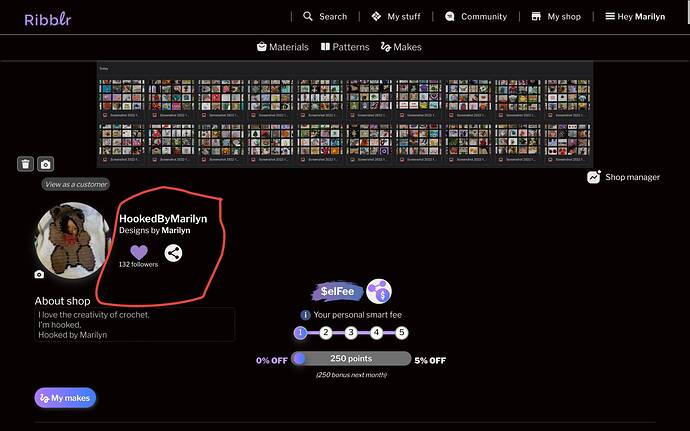Select smart fee level 1
690x431 pixels.
tap(300, 332)
